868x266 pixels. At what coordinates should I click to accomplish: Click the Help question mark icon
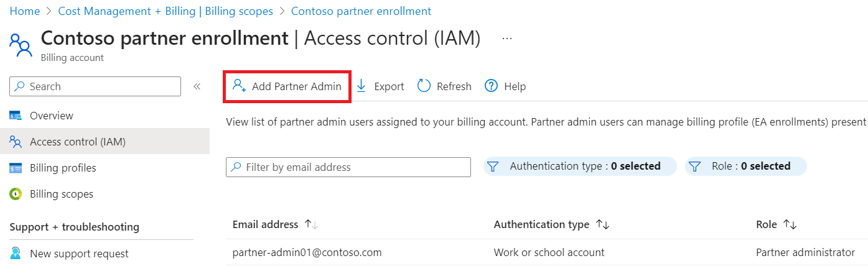click(491, 86)
